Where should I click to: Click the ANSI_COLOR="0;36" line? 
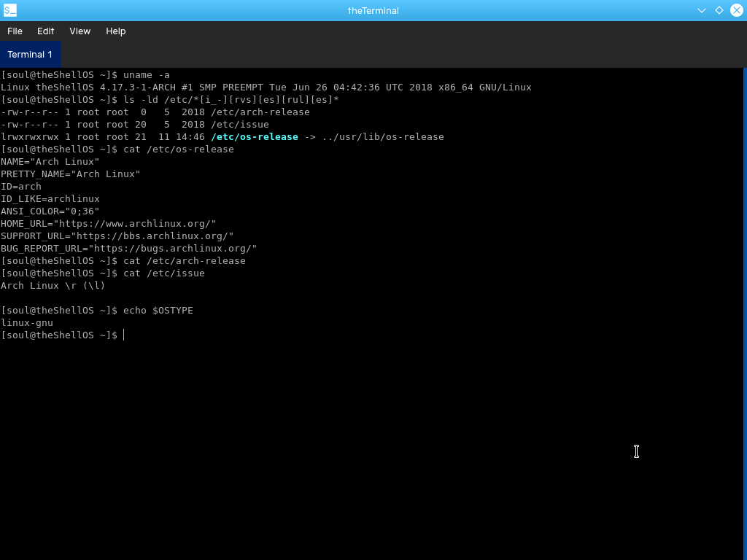pyautogui.click(x=50, y=211)
